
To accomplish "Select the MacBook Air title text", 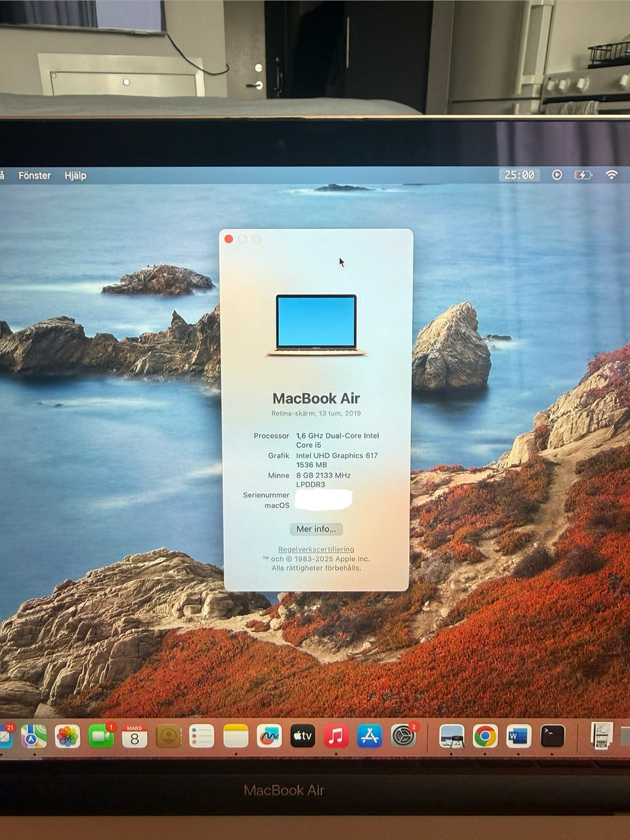I will [316, 398].
